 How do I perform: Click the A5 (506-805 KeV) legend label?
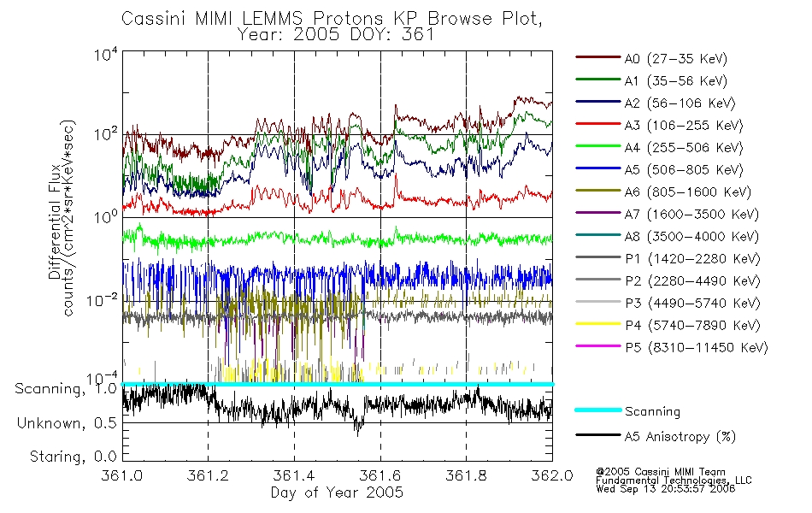click(x=684, y=170)
